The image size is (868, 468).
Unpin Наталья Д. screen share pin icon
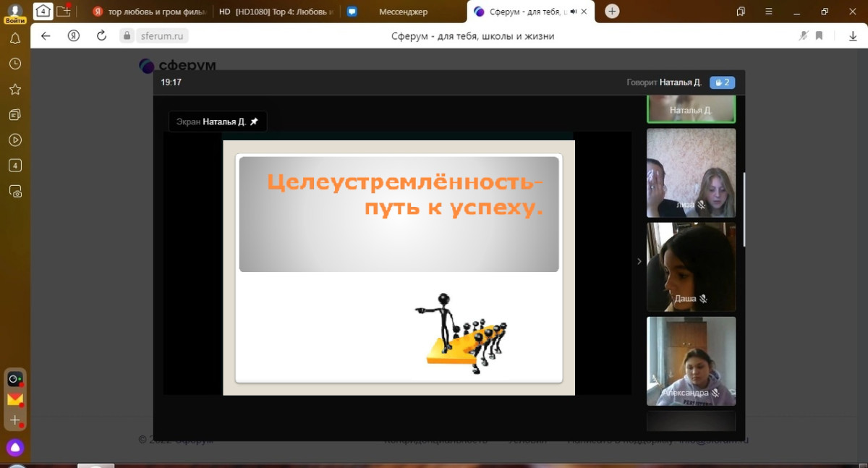254,122
